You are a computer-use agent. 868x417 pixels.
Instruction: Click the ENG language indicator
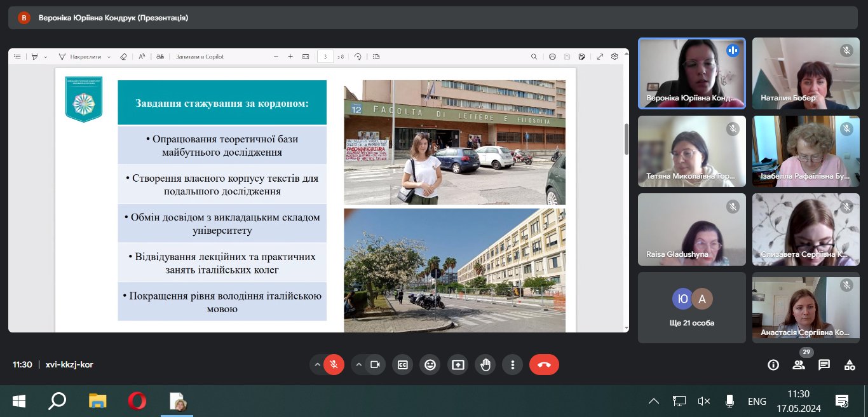(x=757, y=401)
